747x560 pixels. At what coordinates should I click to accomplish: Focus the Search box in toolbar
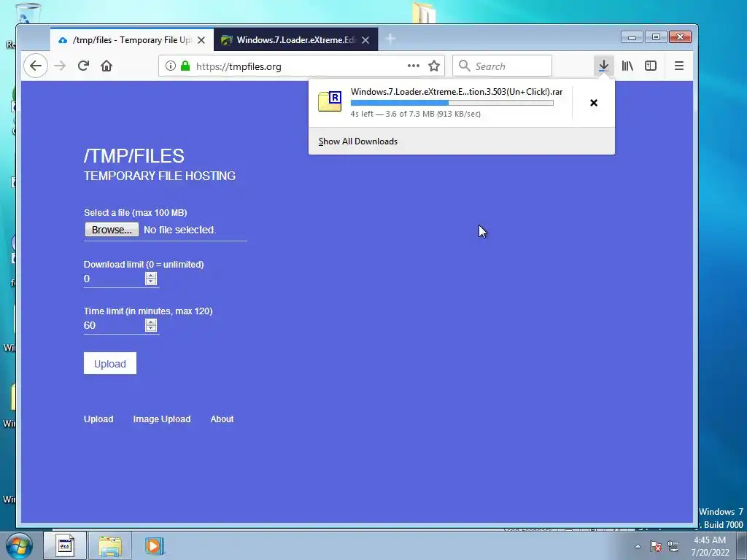point(502,66)
